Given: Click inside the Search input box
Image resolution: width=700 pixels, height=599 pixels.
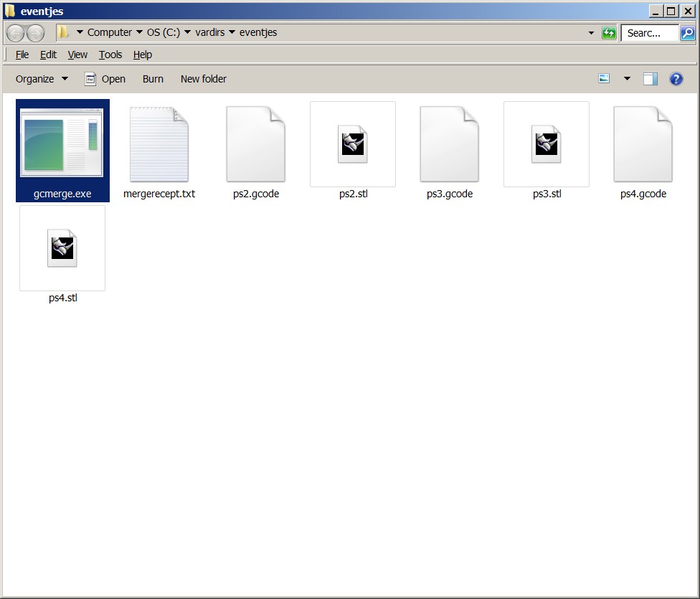Looking at the screenshot, I should (x=650, y=33).
